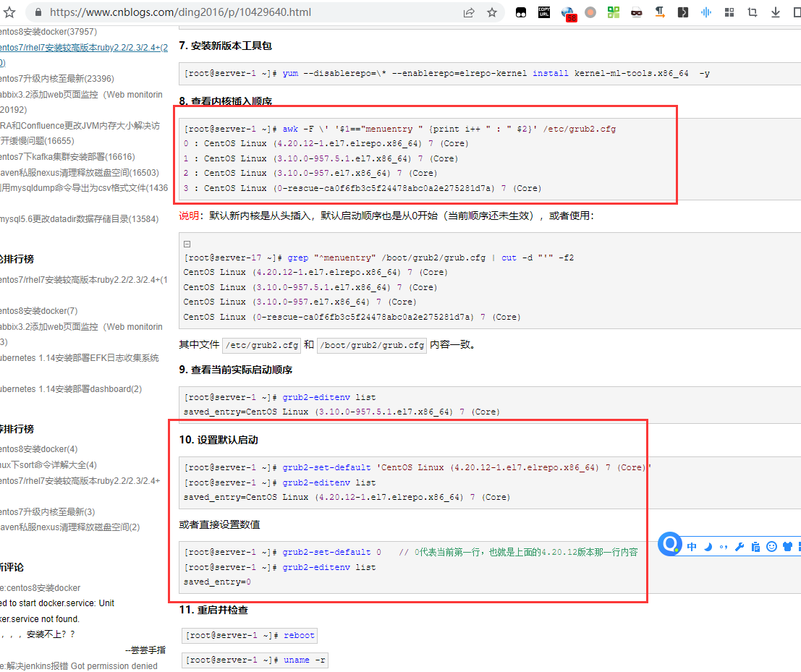Open IME wrench settings tool
The image size is (801, 672).
point(739,547)
